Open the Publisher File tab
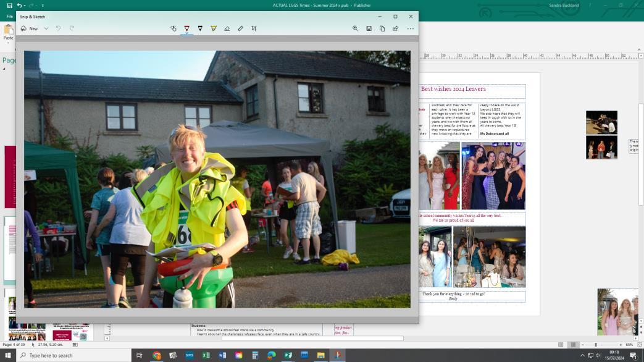The width and height of the screenshot is (644, 362). click(9, 17)
